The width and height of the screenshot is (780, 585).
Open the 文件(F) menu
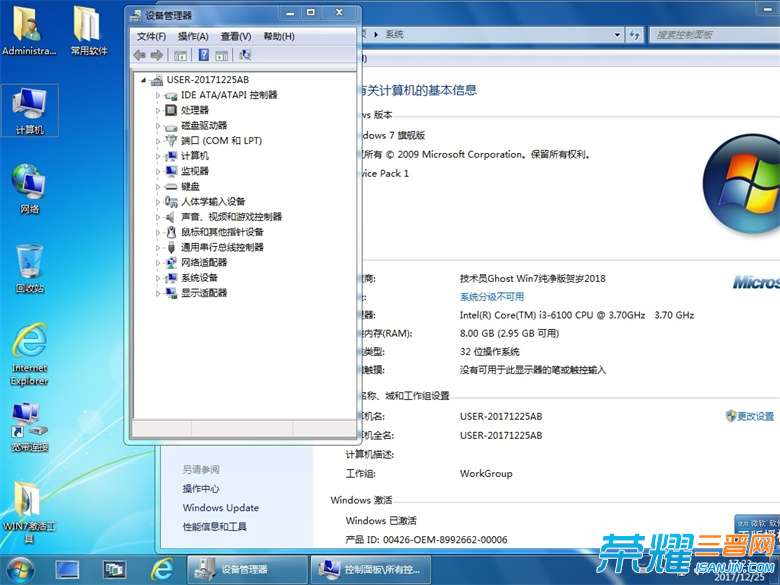click(x=151, y=36)
